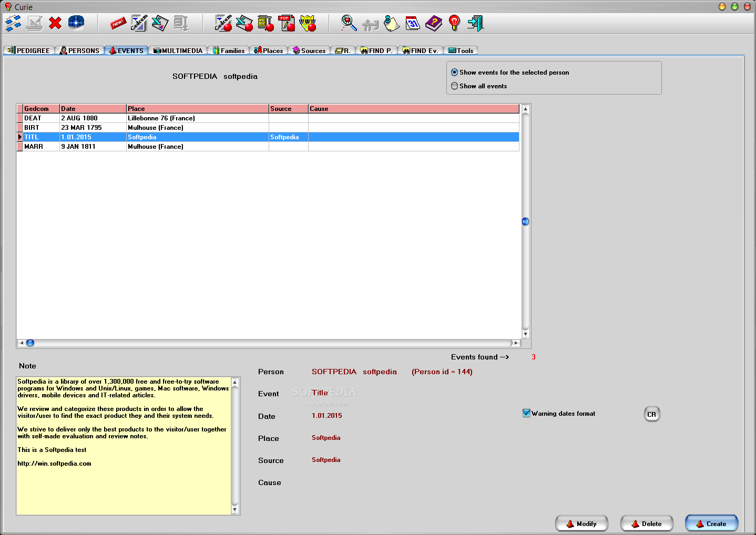The image size is (756, 535).
Task: Click the CR button
Action: (652, 414)
